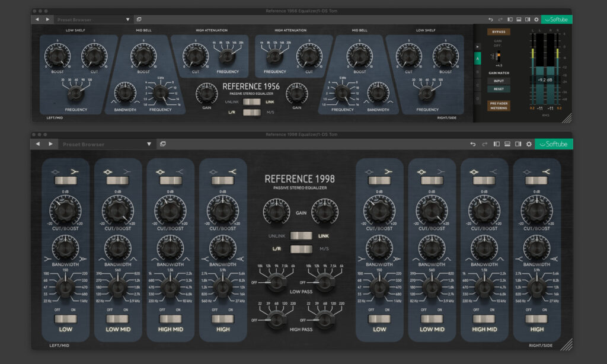Toggle left HIGH band shape switch
Viewport: 607px width, 364px height.
[x=223, y=180]
